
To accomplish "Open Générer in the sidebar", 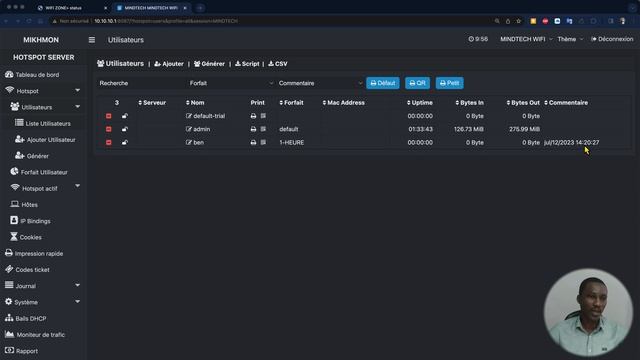I will click(32, 156).
